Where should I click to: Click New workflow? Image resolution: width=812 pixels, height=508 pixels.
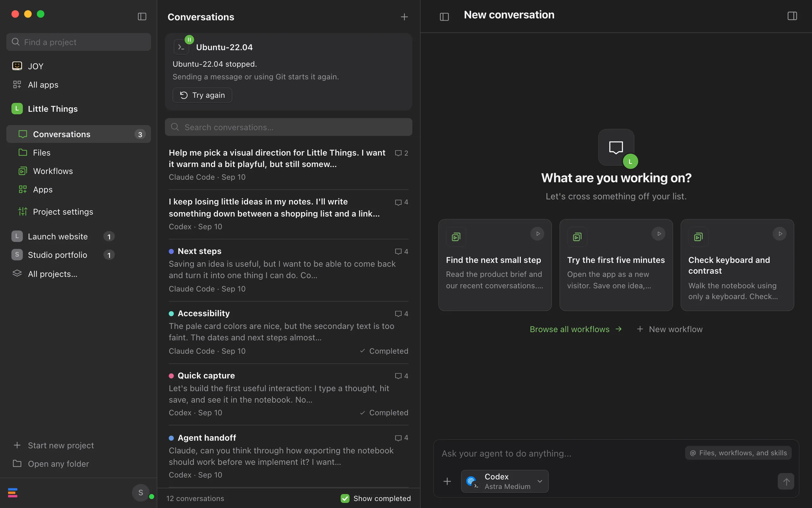click(670, 329)
